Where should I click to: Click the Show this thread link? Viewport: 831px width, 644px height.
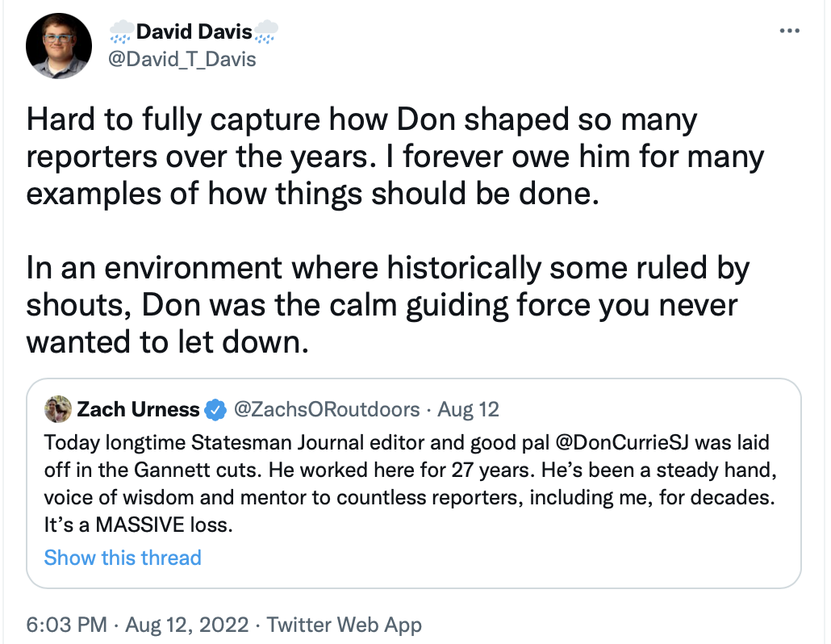[123, 557]
